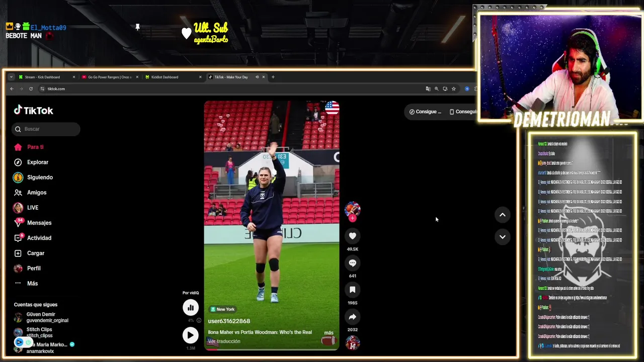The image size is (644, 362).
Task: Open Güven Demir followed account
Action: click(x=42, y=317)
